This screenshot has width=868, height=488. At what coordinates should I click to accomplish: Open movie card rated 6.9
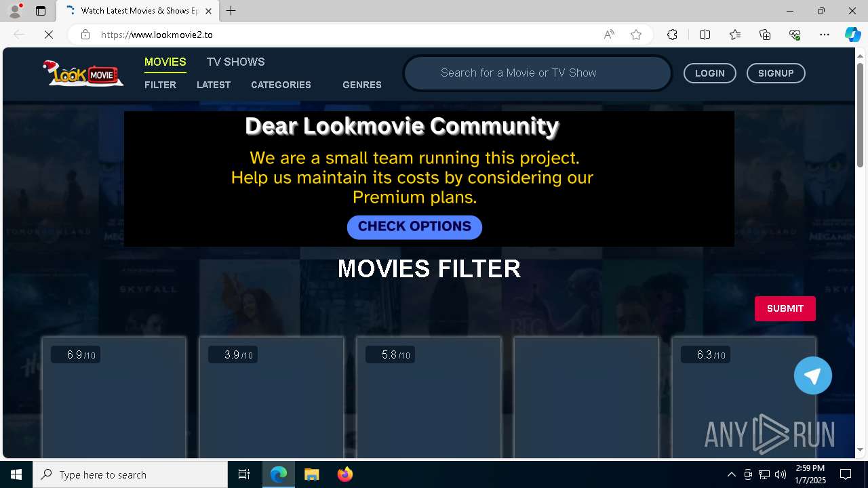[x=114, y=398]
